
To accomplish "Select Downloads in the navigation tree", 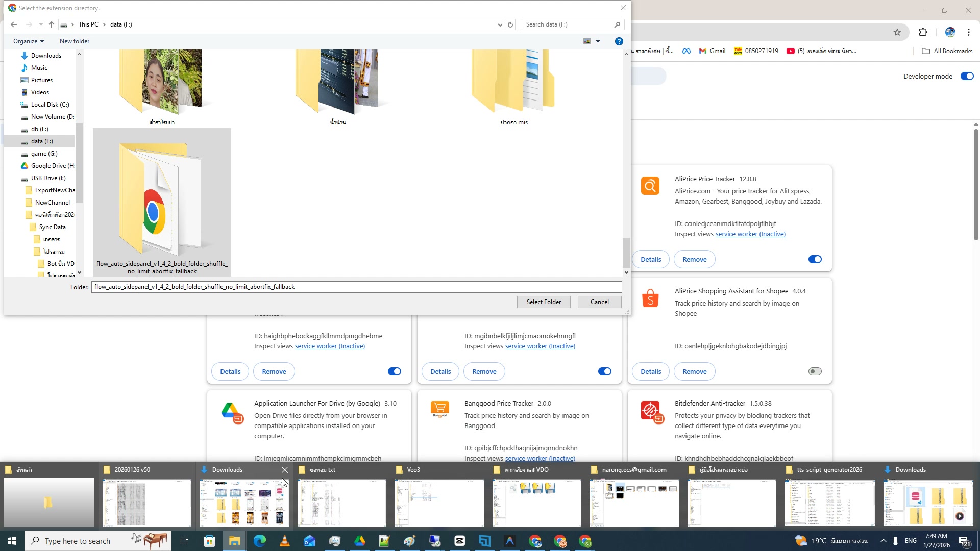I will pyautogui.click(x=46, y=56).
